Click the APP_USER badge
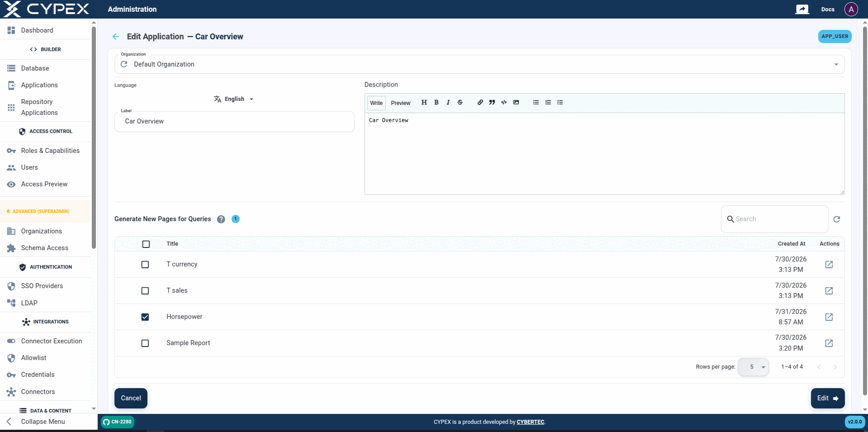The height and width of the screenshot is (432, 868). pyautogui.click(x=835, y=36)
